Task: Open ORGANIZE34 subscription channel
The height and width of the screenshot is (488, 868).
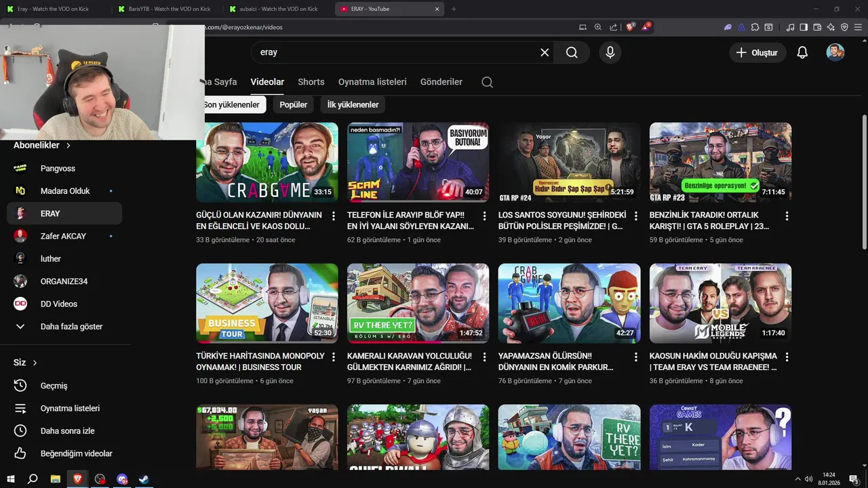Action: pos(64,281)
